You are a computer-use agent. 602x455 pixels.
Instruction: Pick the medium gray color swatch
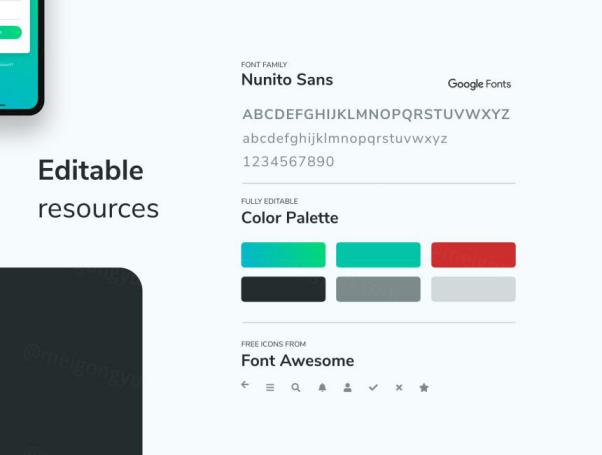pos(378,289)
